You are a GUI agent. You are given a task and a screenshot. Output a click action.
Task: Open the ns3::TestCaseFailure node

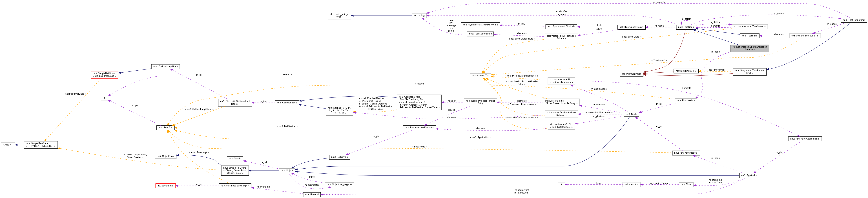click(480, 34)
